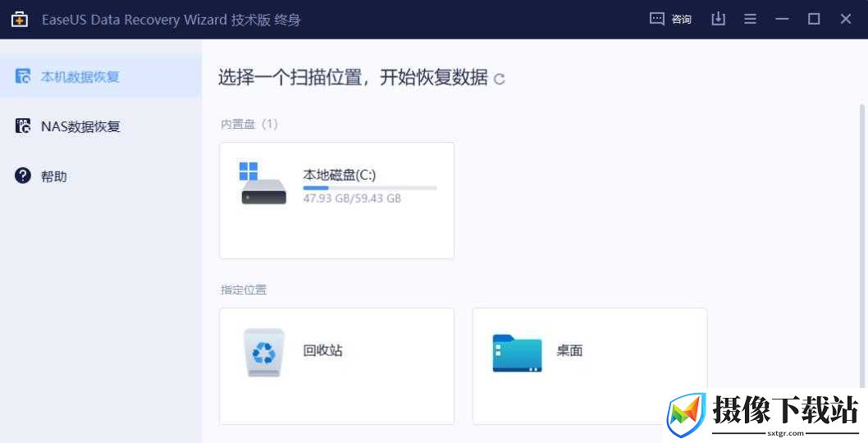This screenshot has height=443, width=868.
Task: Click the EaseUS app logo icon
Action: point(20,20)
